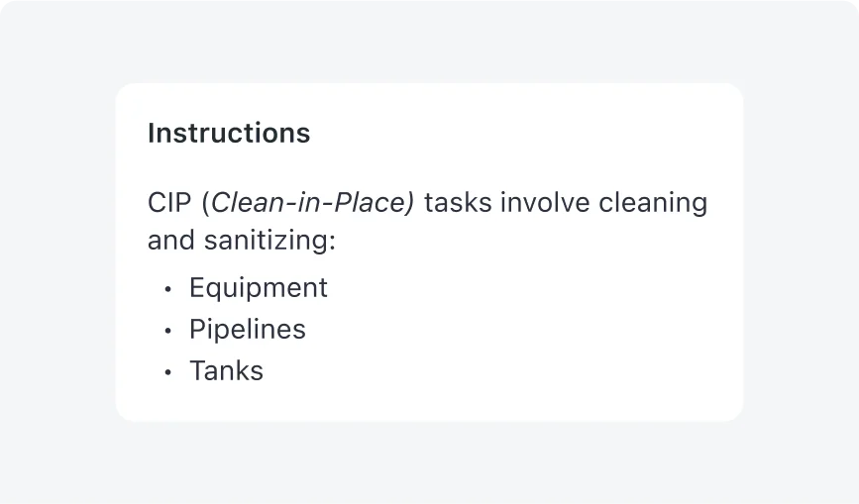The height and width of the screenshot is (504, 859).
Task: Click the bullet before Equipment
Action: [168, 289]
